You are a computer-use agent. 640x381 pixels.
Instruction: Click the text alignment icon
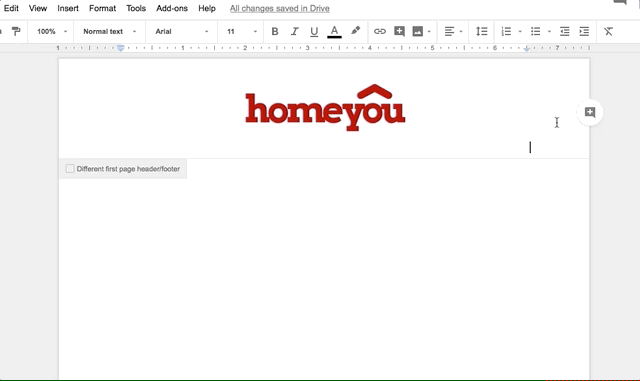(449, 31)
